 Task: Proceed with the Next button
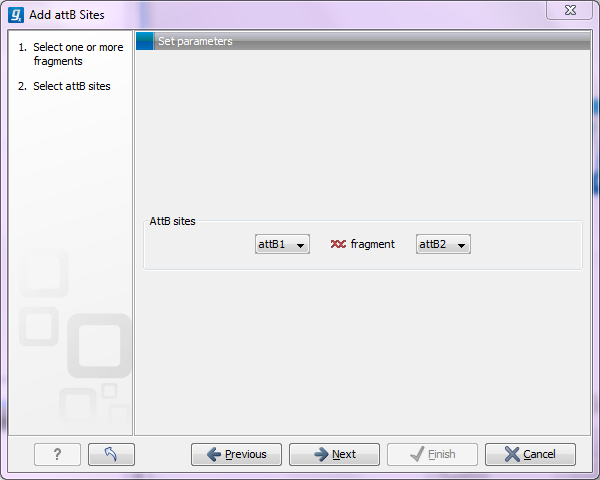pyautogui.click(x=334, y=454)
